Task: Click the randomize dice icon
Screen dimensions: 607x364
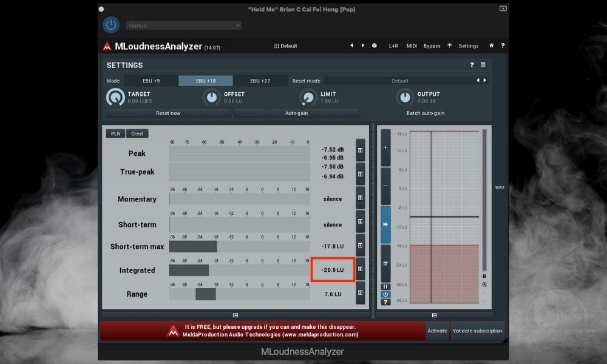Action: click(375, 45)
